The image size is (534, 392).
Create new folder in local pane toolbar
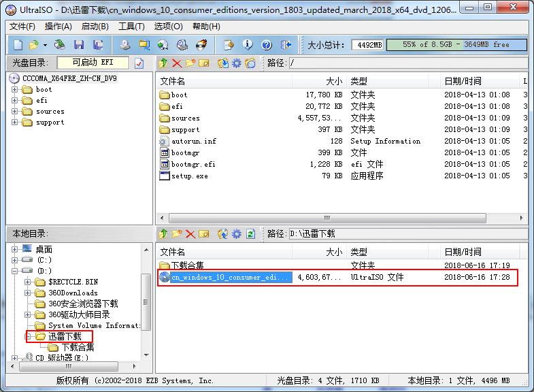point(177,234)
